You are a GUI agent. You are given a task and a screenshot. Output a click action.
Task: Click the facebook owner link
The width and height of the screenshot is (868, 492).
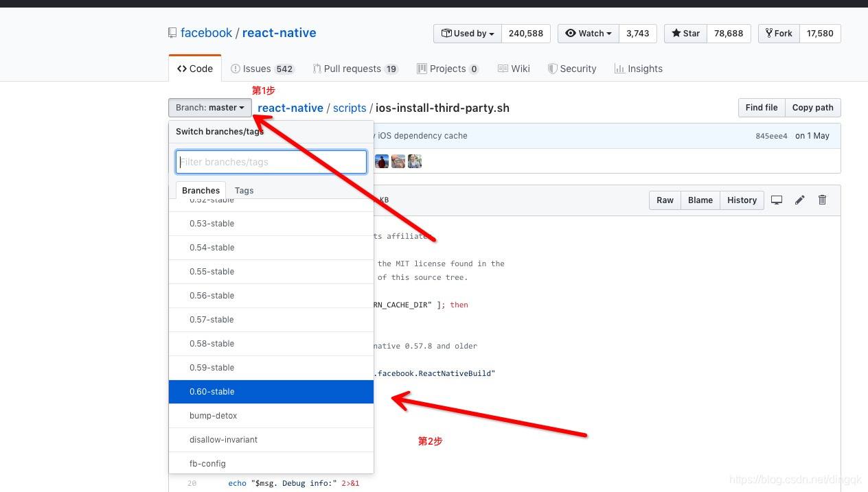[x=206, y=33]
